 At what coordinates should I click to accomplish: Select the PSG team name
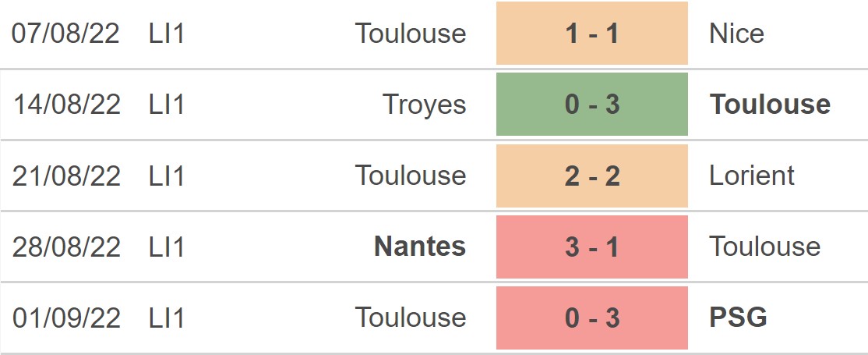[x=738, y=318]
